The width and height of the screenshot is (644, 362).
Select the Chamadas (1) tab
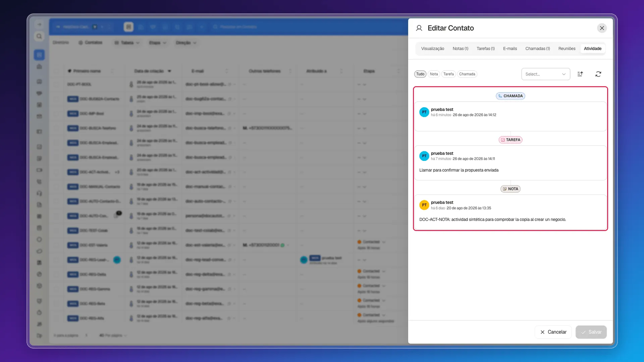pos(537,49)
